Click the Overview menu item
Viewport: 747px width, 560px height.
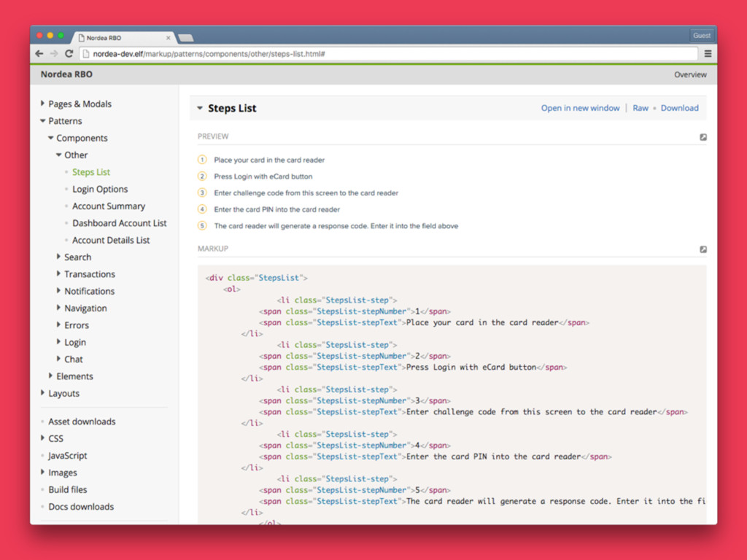[x=690, y=74]
